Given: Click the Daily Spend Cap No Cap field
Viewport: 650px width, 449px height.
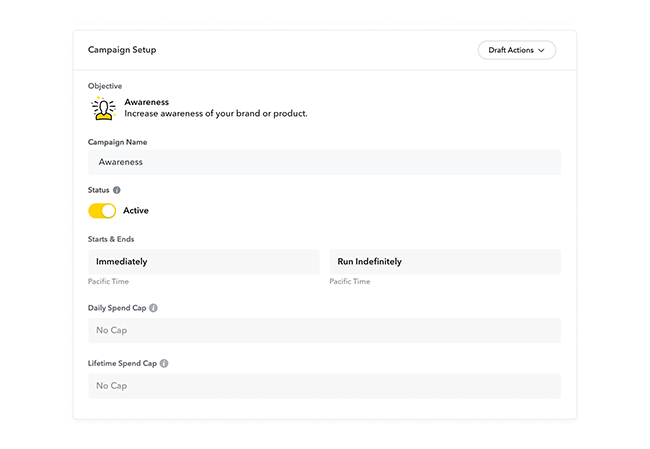Looking at the screenshot, I should (x=324, y=330).
